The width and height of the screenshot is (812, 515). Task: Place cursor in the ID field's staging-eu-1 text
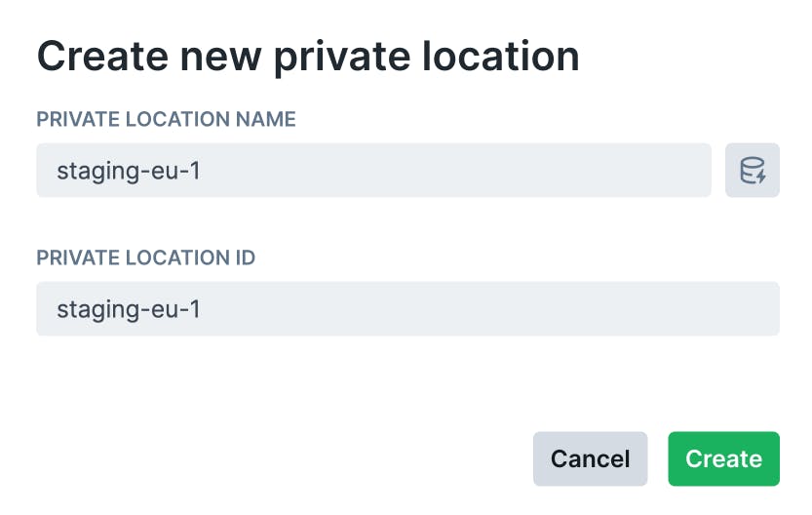(129, 309)
